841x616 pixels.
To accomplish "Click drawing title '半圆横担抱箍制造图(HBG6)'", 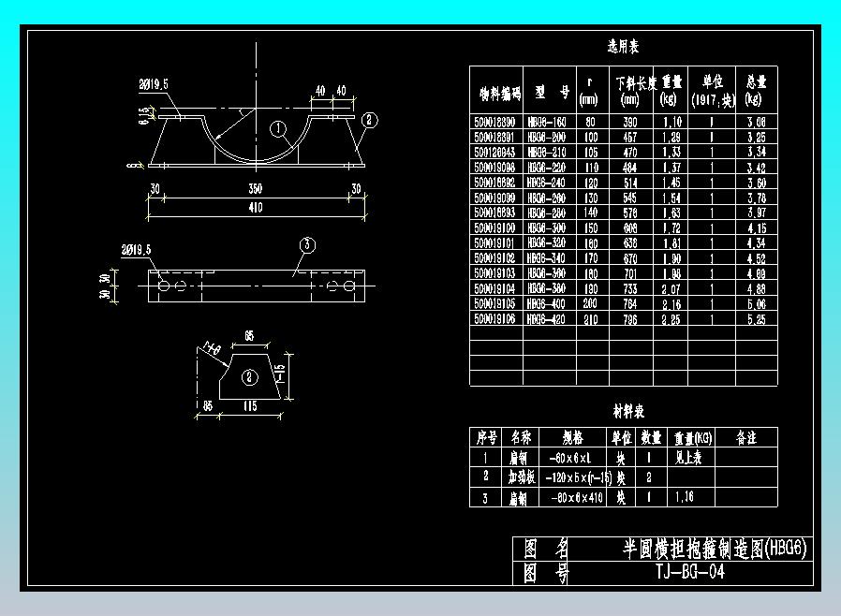I will [715, 549].
